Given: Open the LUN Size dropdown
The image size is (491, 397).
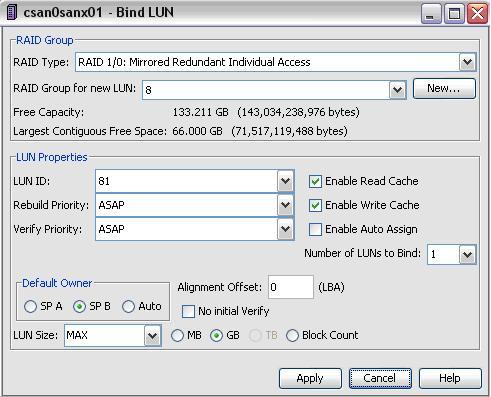Looking at the screenshot, I should 153,335.
